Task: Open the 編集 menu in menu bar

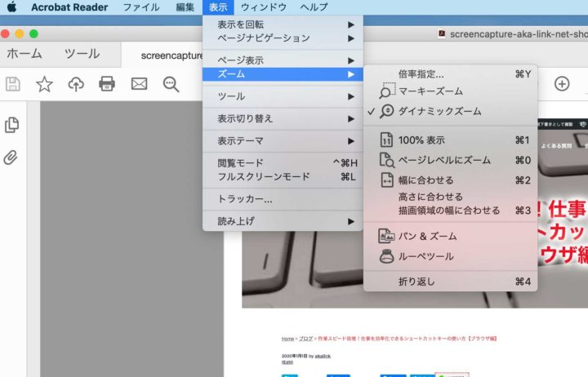Action: [185, 7]
